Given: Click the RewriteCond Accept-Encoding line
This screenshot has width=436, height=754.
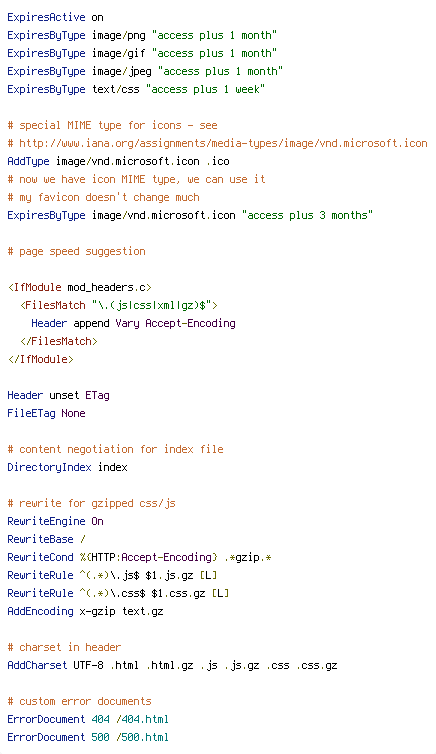Looking at the screenshot, I should click(x=139, y=557).
